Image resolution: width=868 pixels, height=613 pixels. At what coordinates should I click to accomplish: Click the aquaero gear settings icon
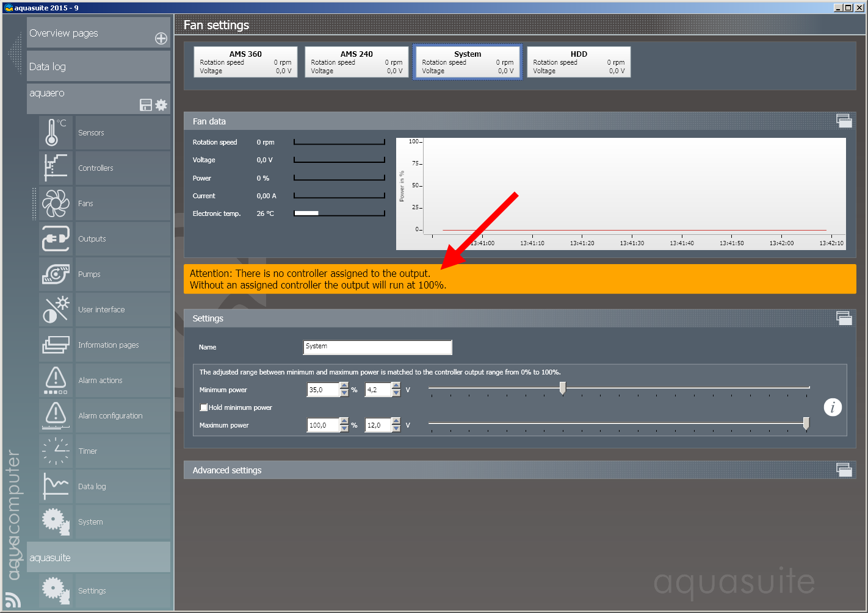pyautogui.click(x=161, y=105)
